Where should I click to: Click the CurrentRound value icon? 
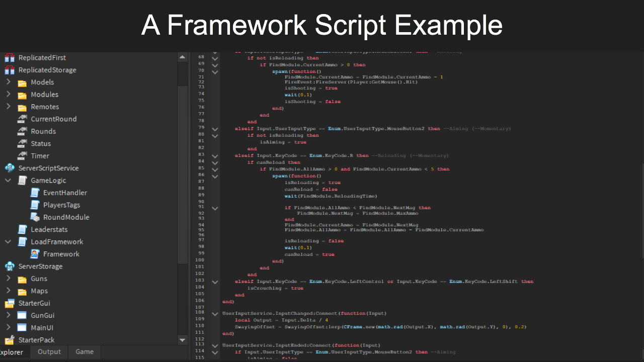[22, 119]
